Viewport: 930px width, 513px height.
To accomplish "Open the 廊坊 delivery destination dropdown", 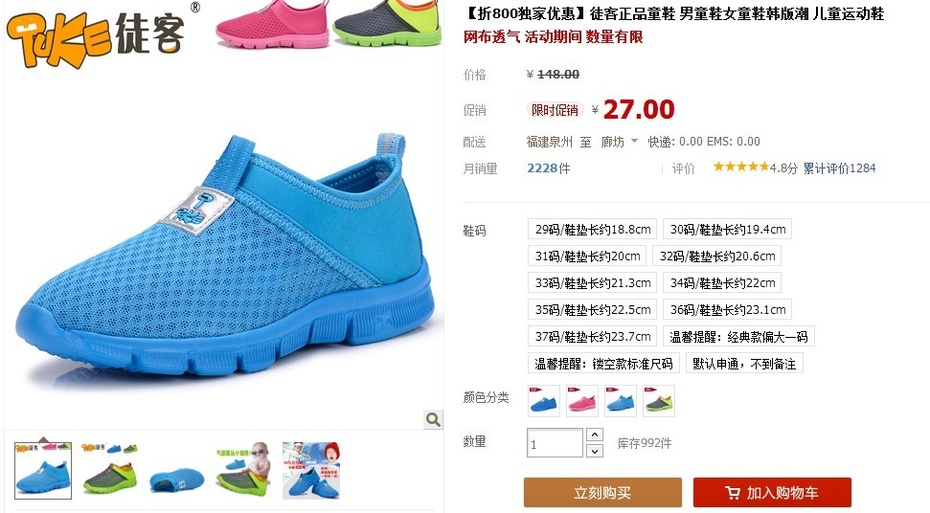I will pos(619,142).
